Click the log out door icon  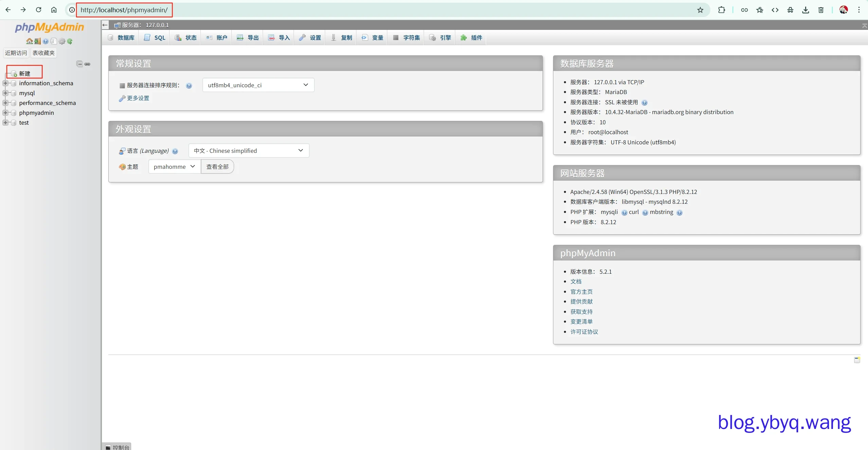point(37,41)
